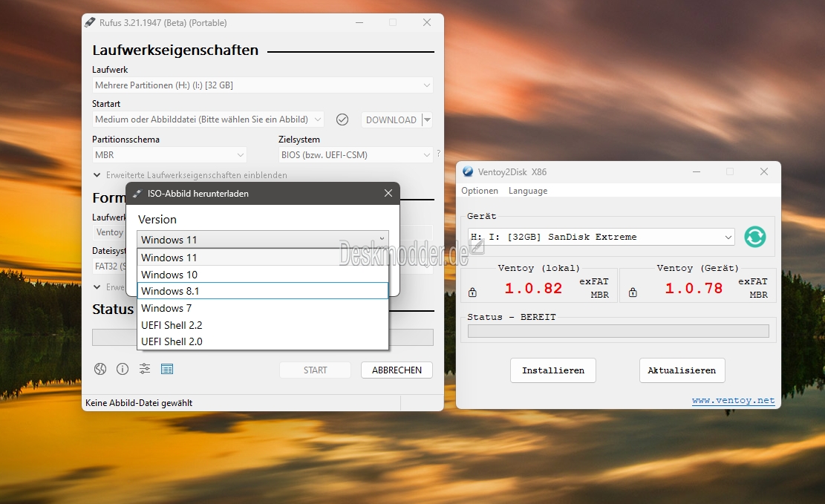Open Rufus language selection globe icon

pyautogui.click(x=100, y=370)
